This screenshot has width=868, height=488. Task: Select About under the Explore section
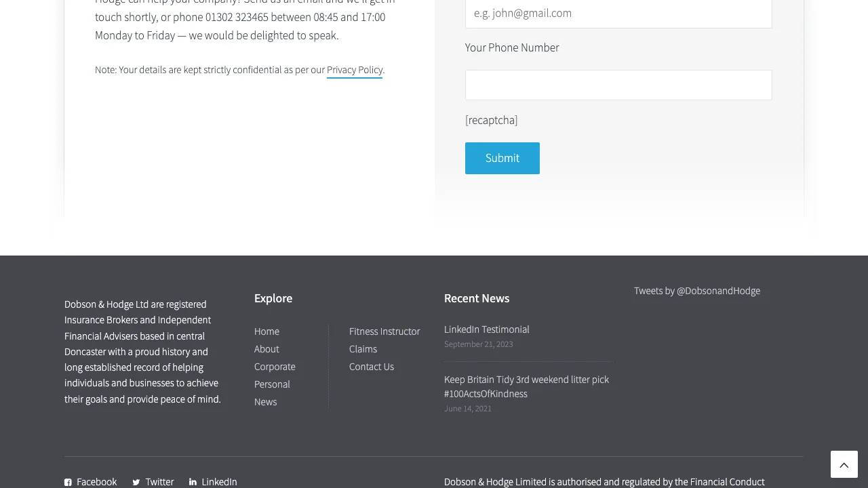coord(267,349)
